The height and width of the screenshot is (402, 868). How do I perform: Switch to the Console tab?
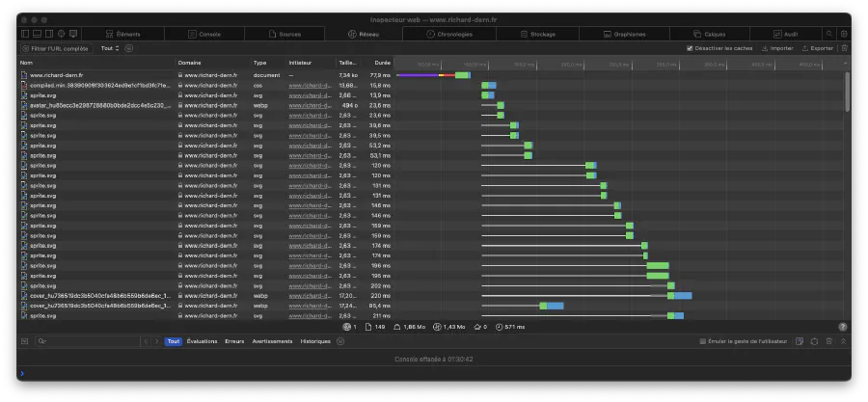203,34
